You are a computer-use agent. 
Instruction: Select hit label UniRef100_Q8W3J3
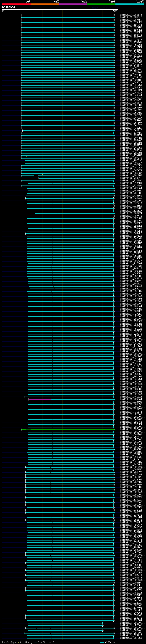131,17
